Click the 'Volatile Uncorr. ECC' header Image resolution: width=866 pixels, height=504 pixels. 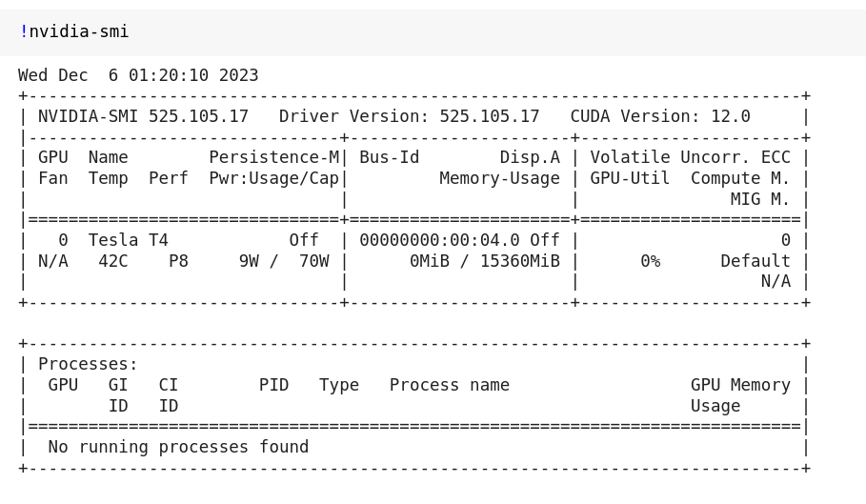(691, 157)
